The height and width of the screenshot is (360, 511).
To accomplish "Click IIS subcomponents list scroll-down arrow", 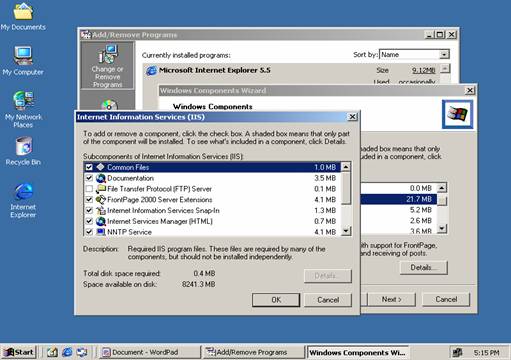I will [x=346, y=231].
